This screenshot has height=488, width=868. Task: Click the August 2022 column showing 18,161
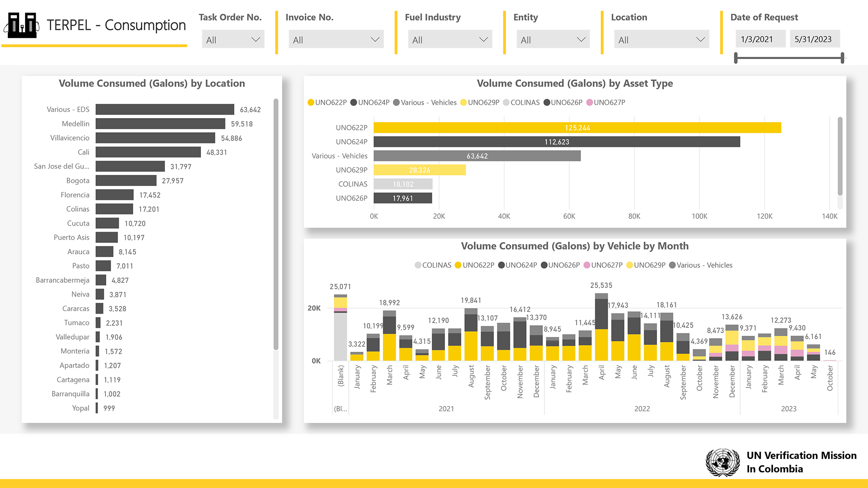[x=667, y=337]
